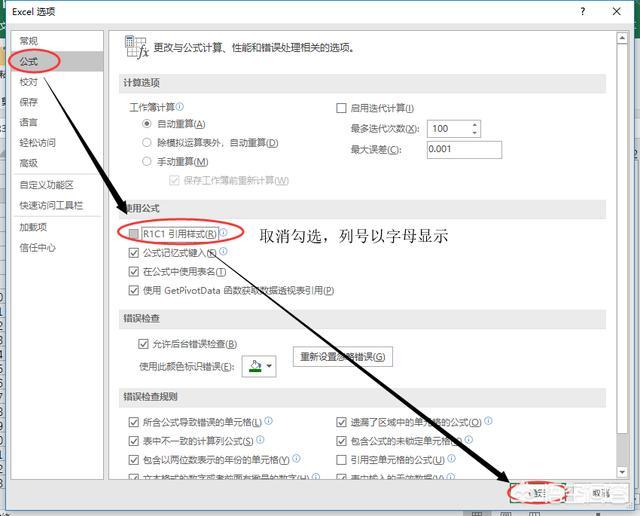Screen dimensions: 640x516
Task: Toggle 在公式中使用表名 checkbox
Action: pyautogui.click(x=133, y=271)
